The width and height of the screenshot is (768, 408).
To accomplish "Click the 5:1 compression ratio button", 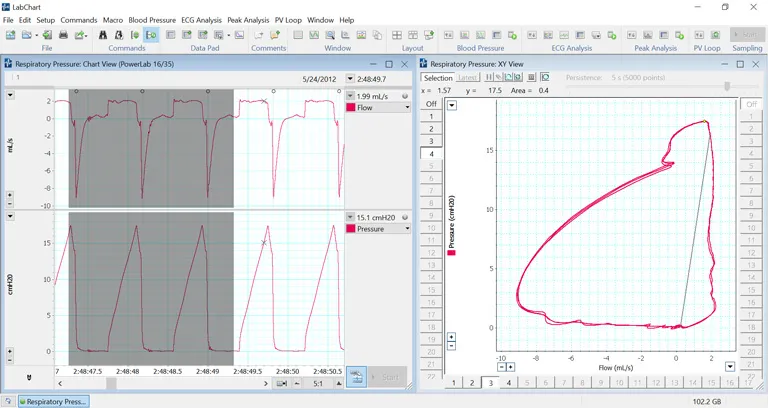I will point(318,384).
